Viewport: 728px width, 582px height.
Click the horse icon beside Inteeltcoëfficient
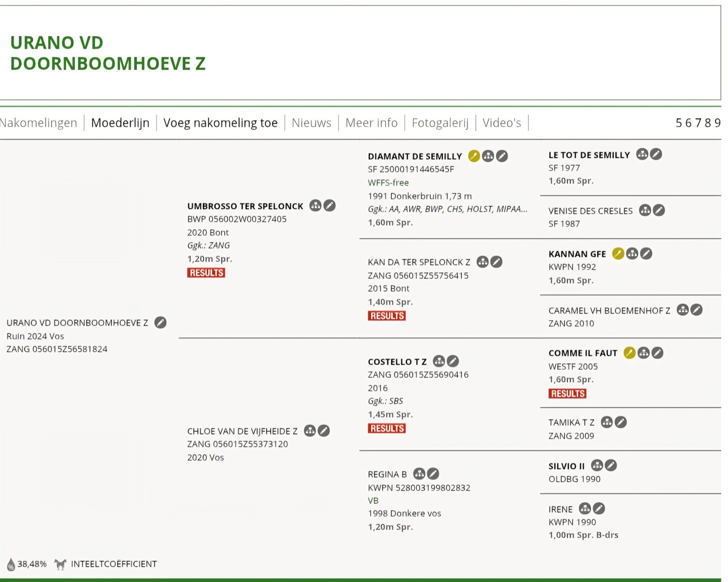click(x=60, y=564)
